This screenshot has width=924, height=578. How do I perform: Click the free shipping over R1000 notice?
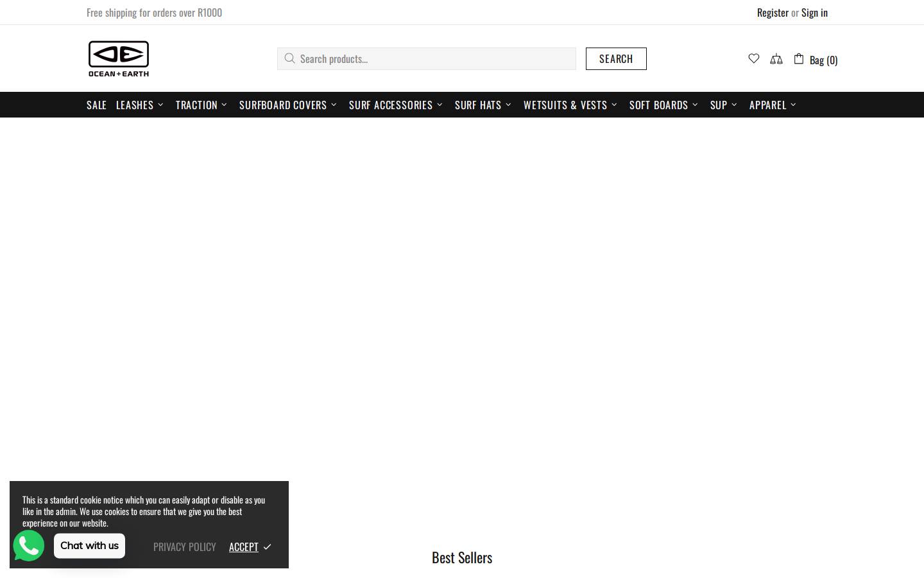[x=154, y=12]
